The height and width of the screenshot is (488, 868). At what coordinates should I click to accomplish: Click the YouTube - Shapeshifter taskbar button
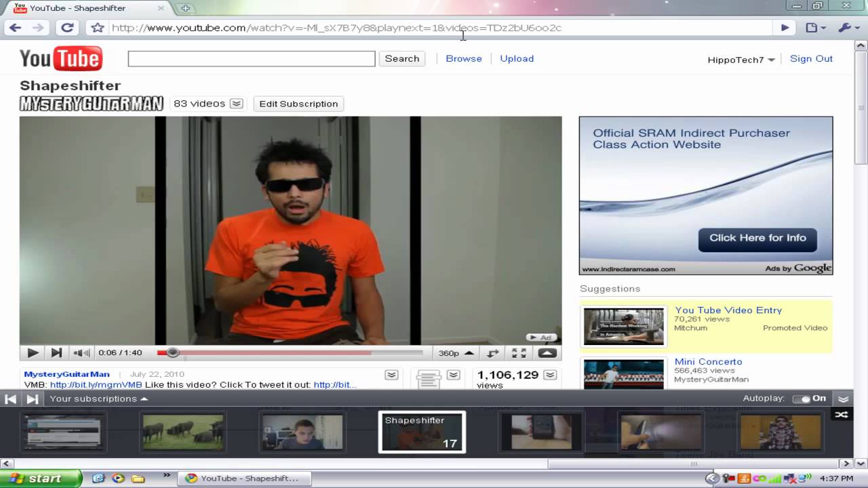[245, 478]
